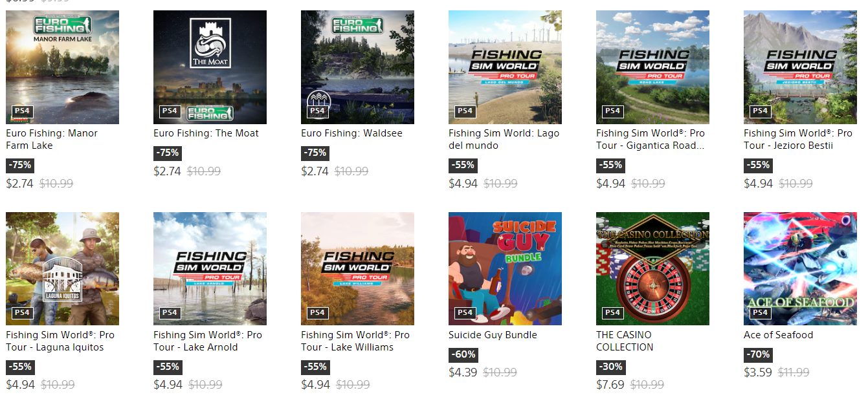Open Euro Fishing: Manor Farm Lake cover image
Viewport: 868px width, 399px height.
coord(62,67)
